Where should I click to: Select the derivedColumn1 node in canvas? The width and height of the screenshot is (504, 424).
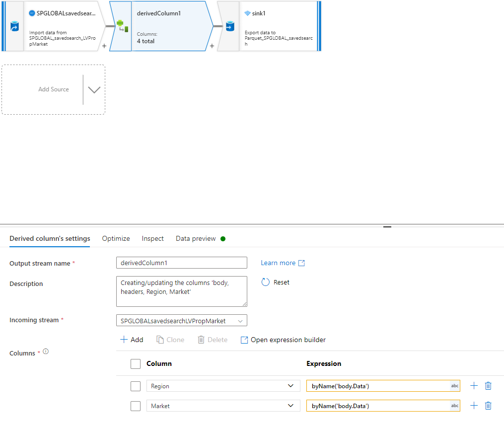click(161, 26)
